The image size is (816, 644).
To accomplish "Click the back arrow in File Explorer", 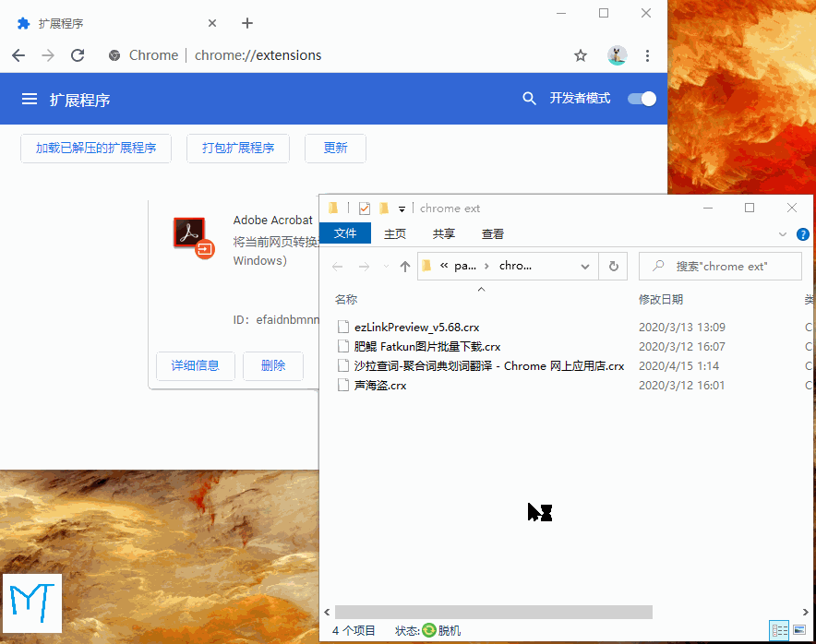I will (x=338, y=266).
